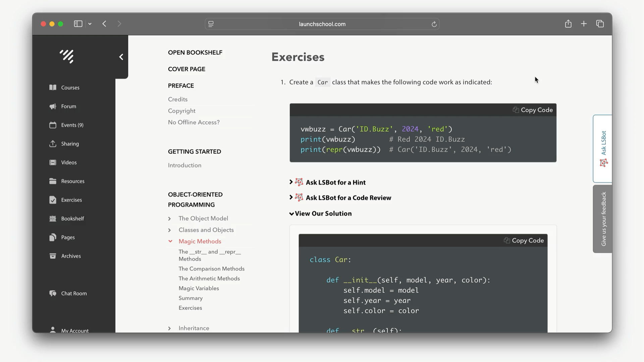
Task: Toggle Safari sidebar panel button
Action: coord(78,24)
